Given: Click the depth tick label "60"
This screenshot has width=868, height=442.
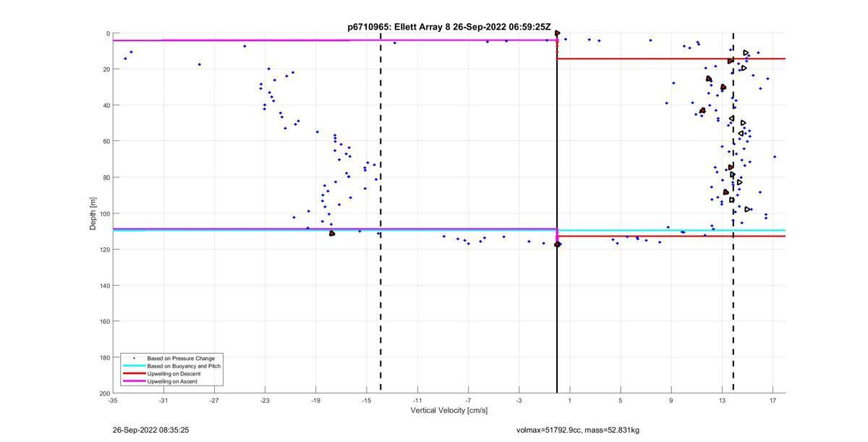Looking at the screenshot, I should (x=106, y=141).
